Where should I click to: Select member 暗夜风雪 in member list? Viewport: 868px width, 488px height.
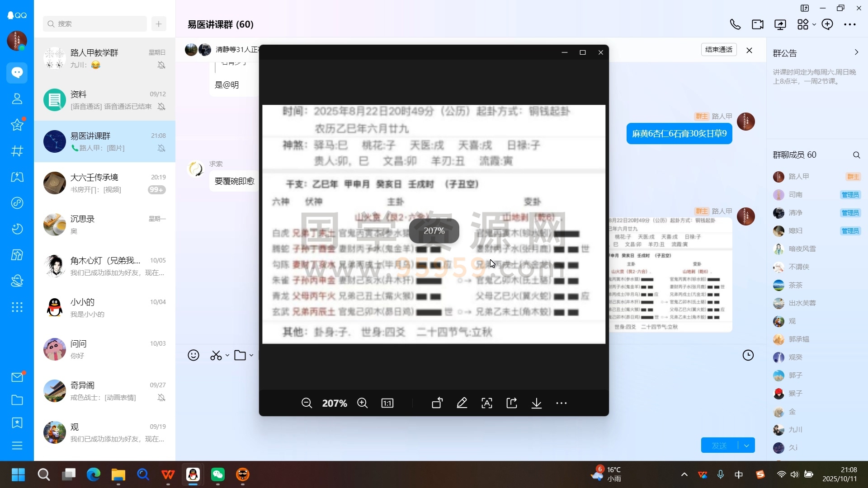(x=816, y=249)
